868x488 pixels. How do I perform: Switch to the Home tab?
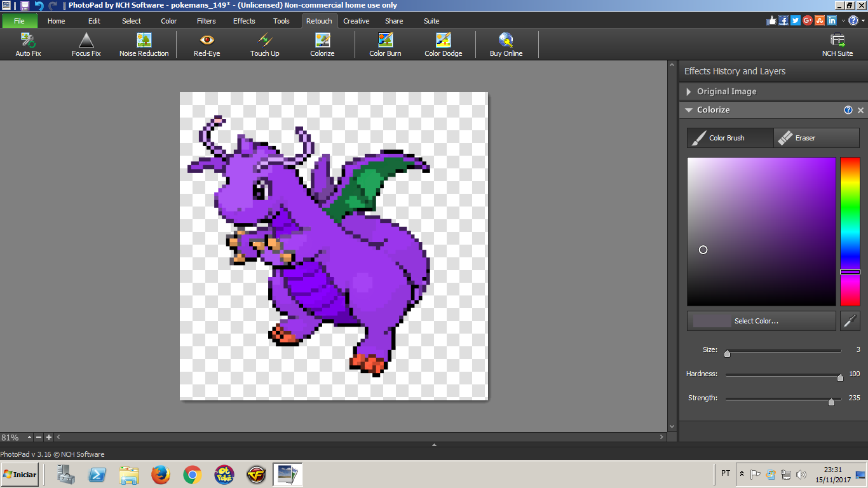[57, 21]
